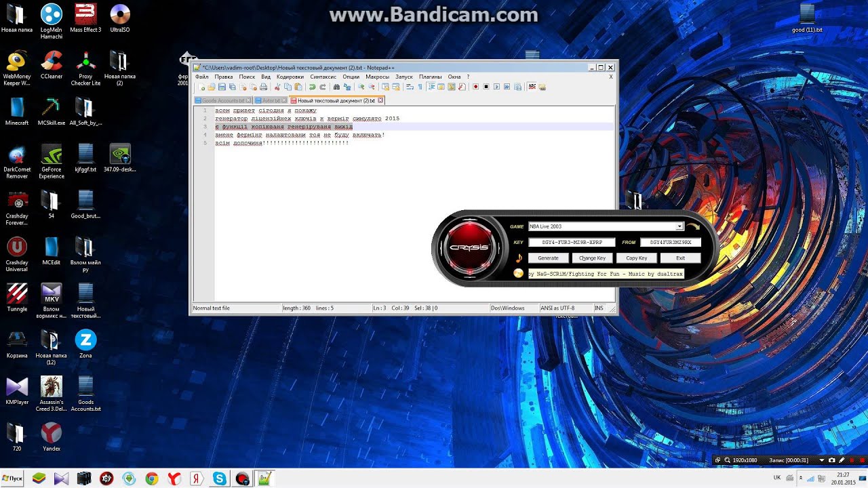This screenshot has width=868, height=488.
Task: Click the Paste icon in Notepad++ toolbar
Action: (298, 87)
